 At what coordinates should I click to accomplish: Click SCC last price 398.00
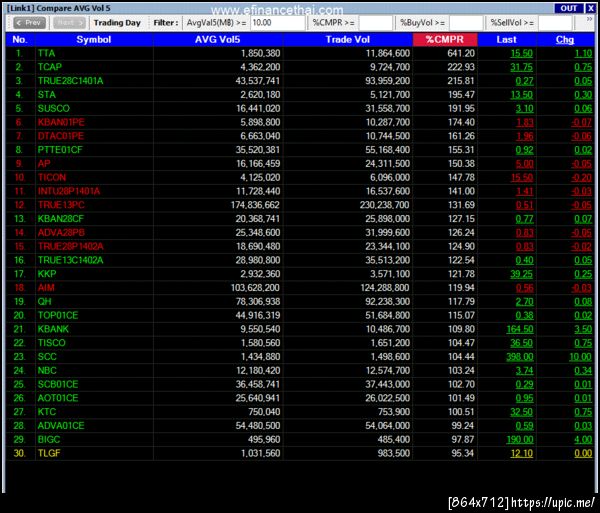coord(520,357)
